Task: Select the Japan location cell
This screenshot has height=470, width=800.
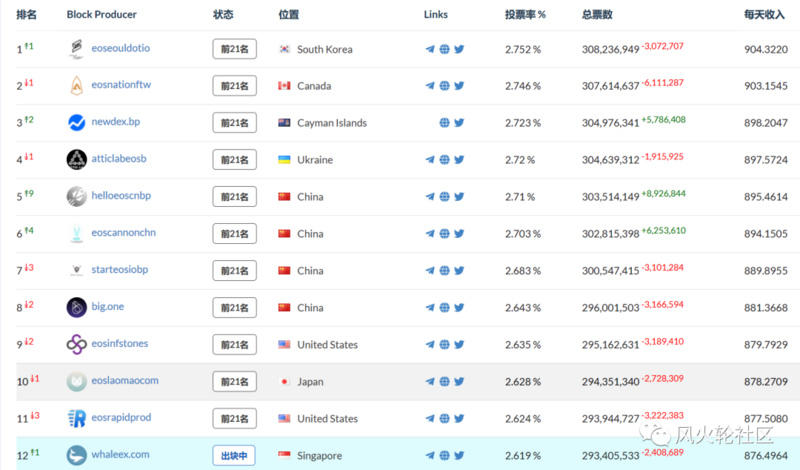Action: point(301,381)
